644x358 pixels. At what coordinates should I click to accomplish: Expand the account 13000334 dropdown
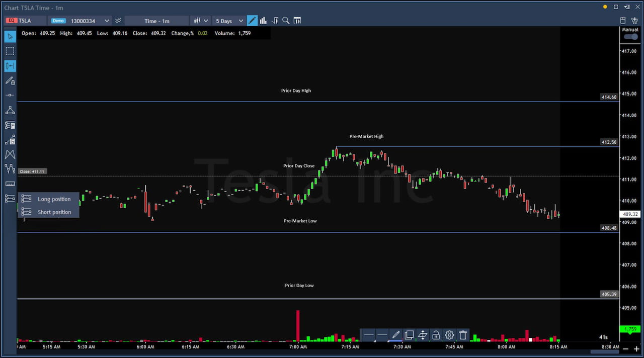click(x=107, y=21)
